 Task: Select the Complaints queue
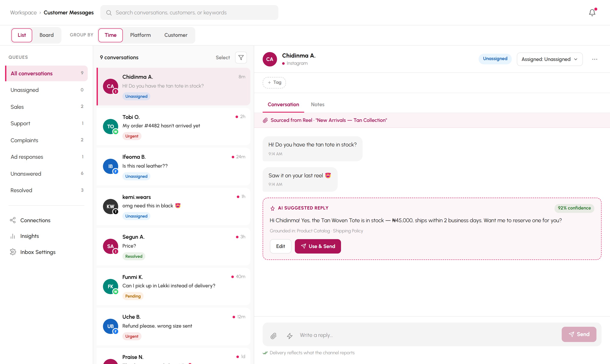pyautogui.click(x=46, y=140)
